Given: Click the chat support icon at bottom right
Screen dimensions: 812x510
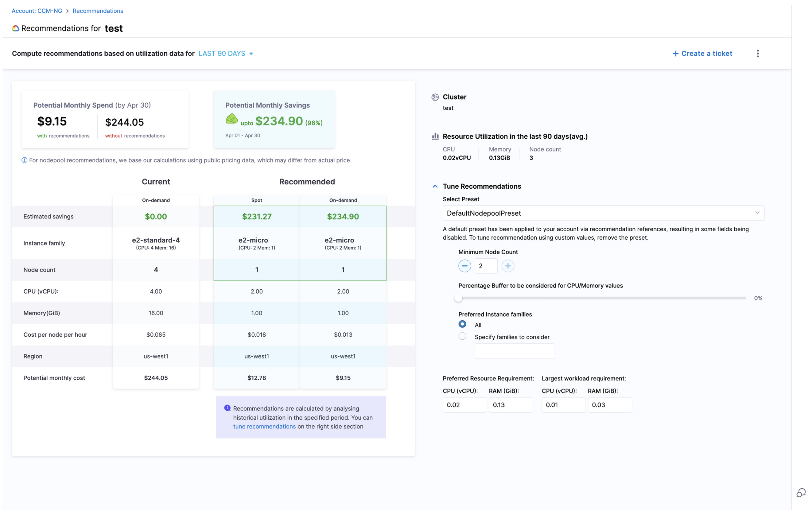Looking at the screenshot, I should coord(801,493).
